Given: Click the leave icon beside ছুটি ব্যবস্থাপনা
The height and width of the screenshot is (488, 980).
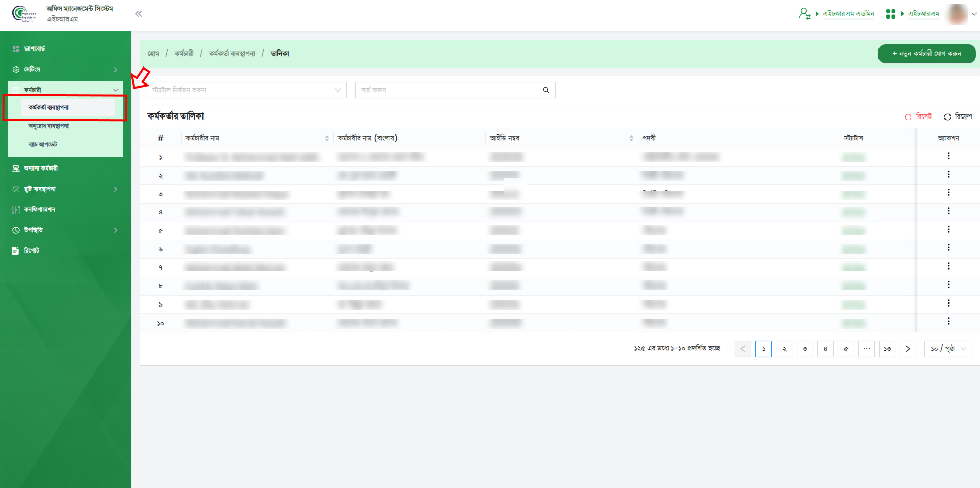Looking at the screenshot, I should 16,189.
